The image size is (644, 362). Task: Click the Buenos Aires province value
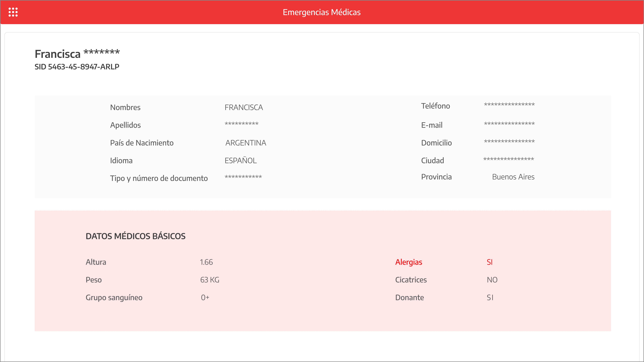[513, 177]
